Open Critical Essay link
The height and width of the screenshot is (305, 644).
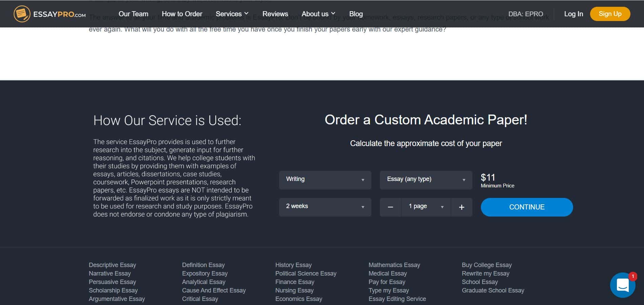[200, 299]
